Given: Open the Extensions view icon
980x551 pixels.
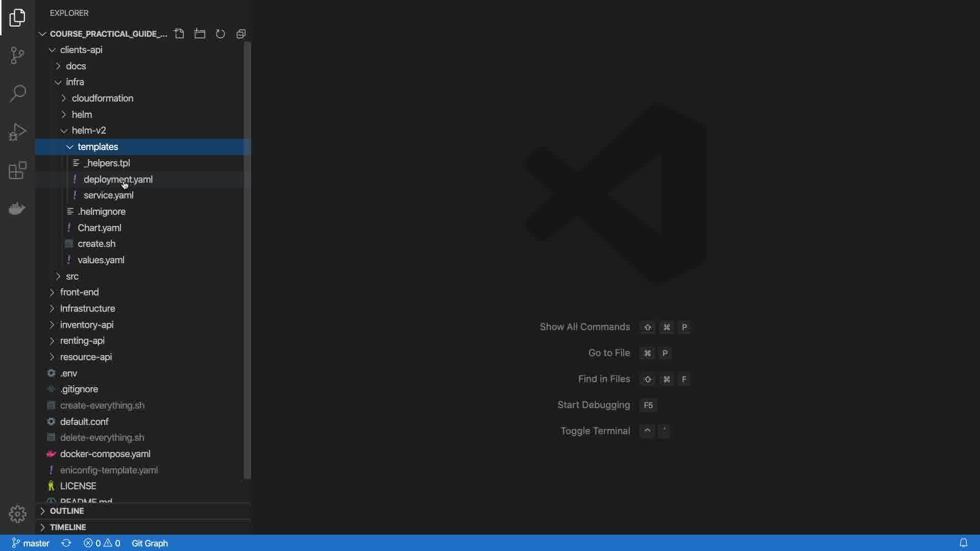Looking at the screenshot, I should coord(17,170).
